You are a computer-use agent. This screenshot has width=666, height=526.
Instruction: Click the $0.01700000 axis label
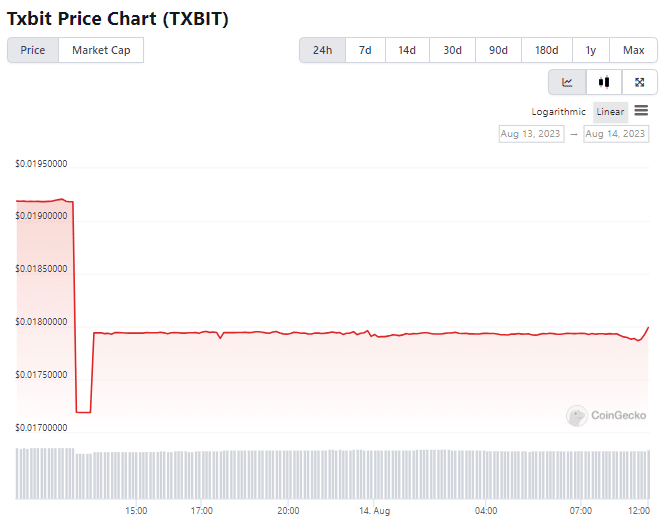coord(41,427)
